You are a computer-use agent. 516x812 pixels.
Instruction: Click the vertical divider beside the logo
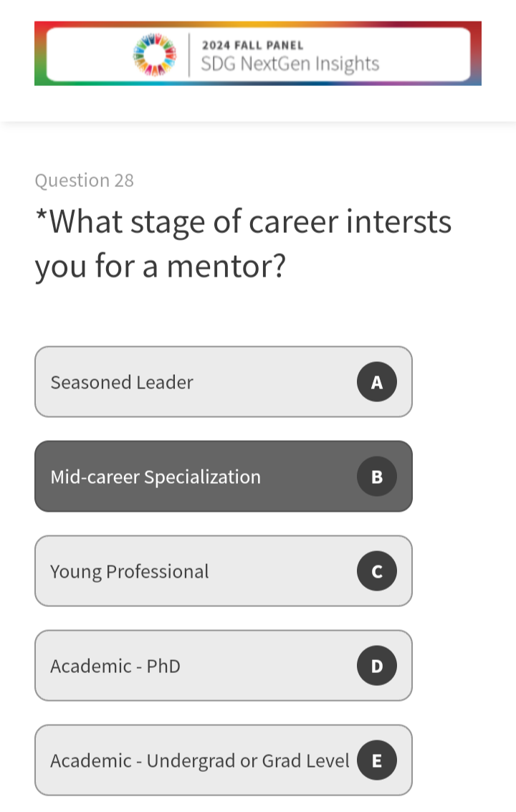point(189,54)
